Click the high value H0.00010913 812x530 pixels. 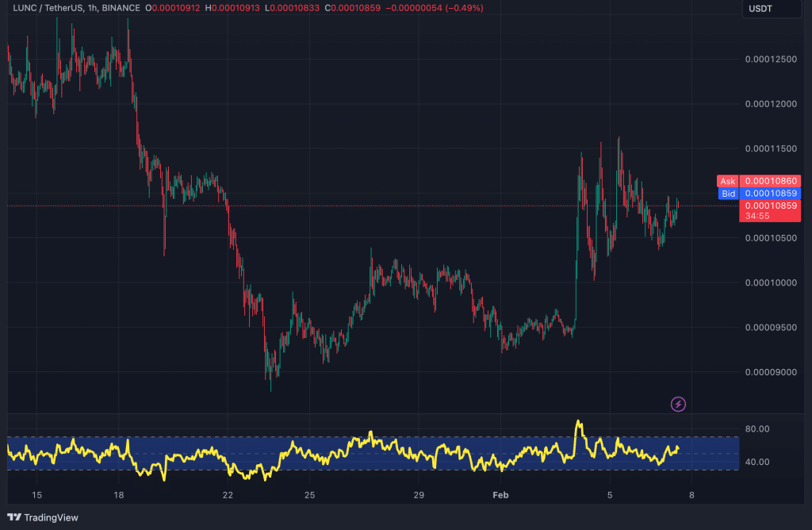(x=232, y=8)
